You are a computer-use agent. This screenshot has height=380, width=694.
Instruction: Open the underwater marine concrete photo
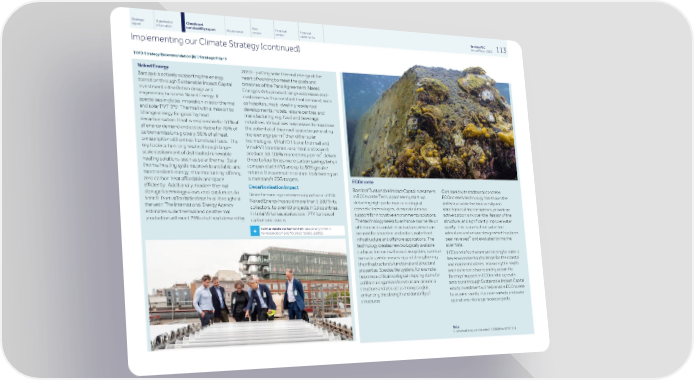click(428, 123)
